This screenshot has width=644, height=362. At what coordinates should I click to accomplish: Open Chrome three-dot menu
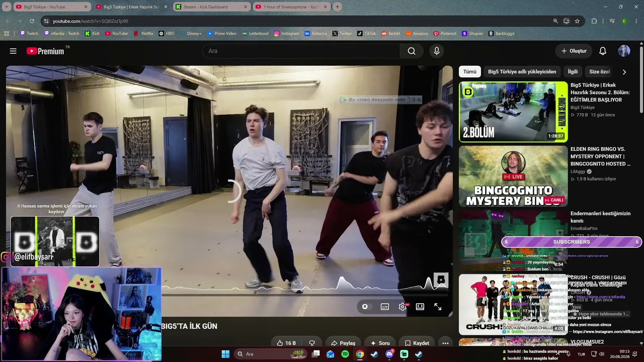[636, 21]
